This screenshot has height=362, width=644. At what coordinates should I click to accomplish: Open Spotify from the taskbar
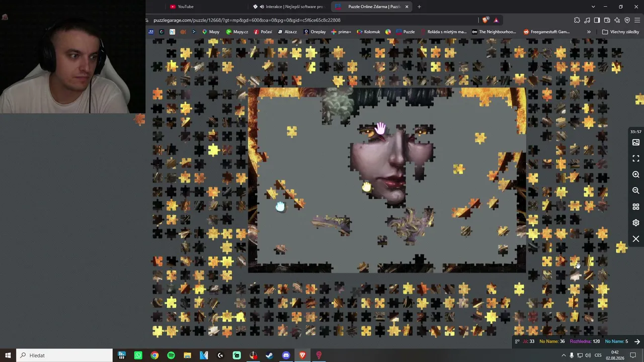click(x=171, y=355)
